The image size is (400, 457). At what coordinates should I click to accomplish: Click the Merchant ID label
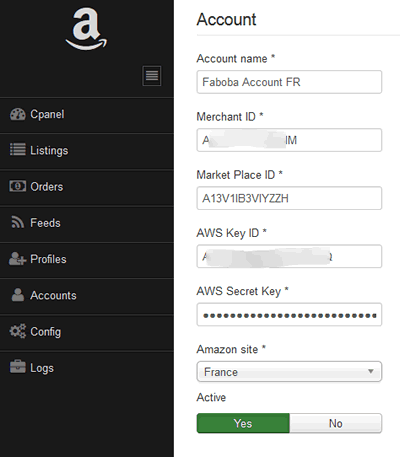(x=230, y=117)
